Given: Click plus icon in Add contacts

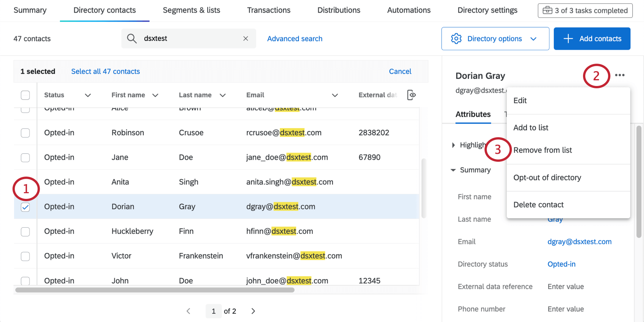Looking at the screenshot, I should (x=568, y=39).
